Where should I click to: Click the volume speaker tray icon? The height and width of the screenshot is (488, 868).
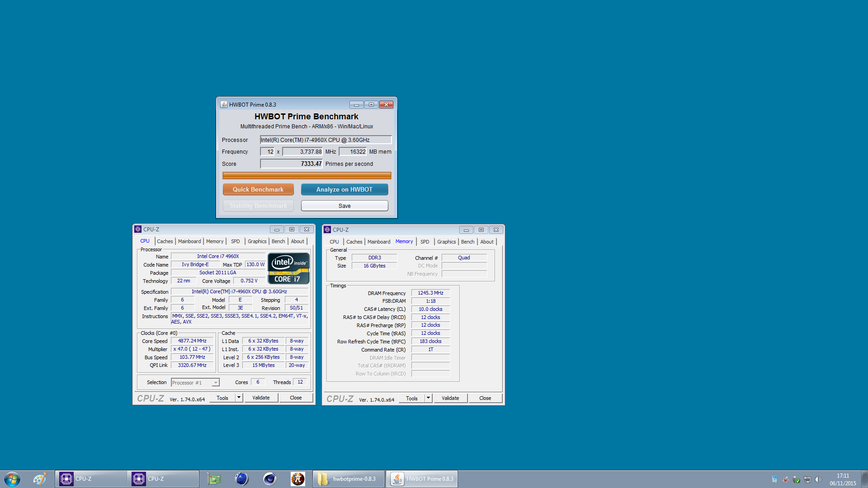click(818, 479)
